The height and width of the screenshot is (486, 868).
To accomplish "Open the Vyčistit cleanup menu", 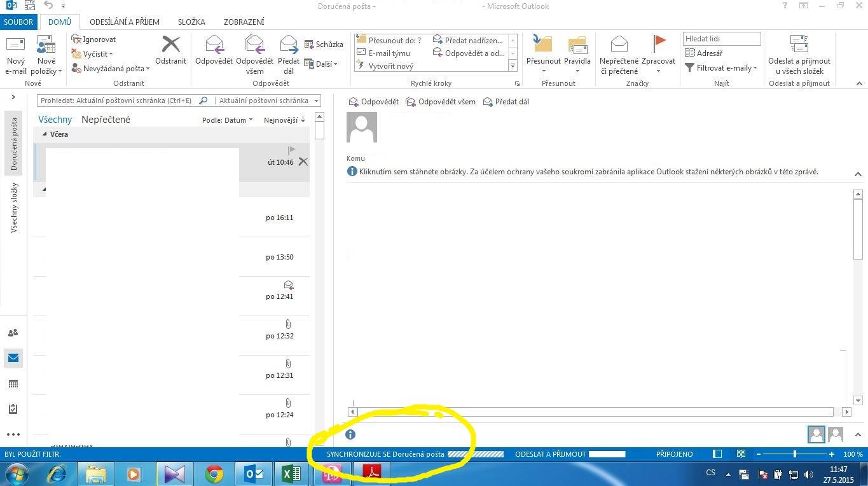I will click(92, 54).
